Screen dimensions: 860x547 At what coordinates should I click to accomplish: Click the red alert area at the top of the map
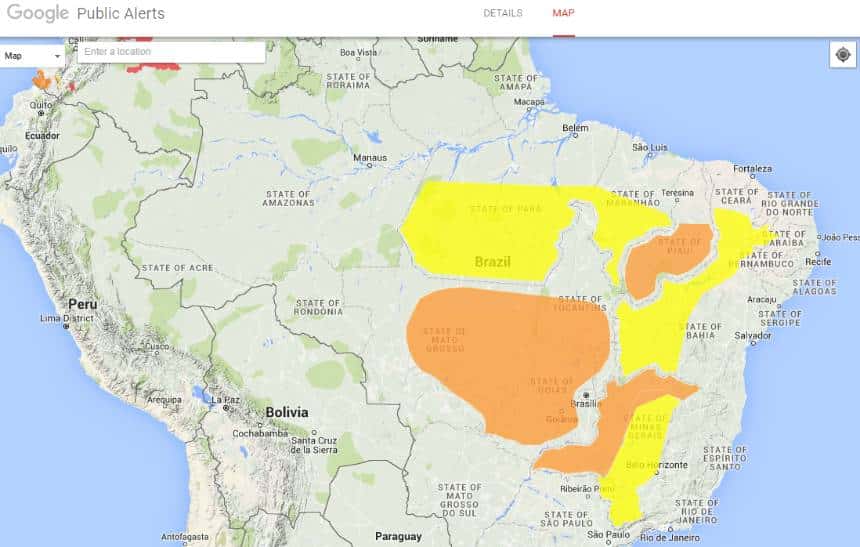pyautogui.click(x=154, y=67)
